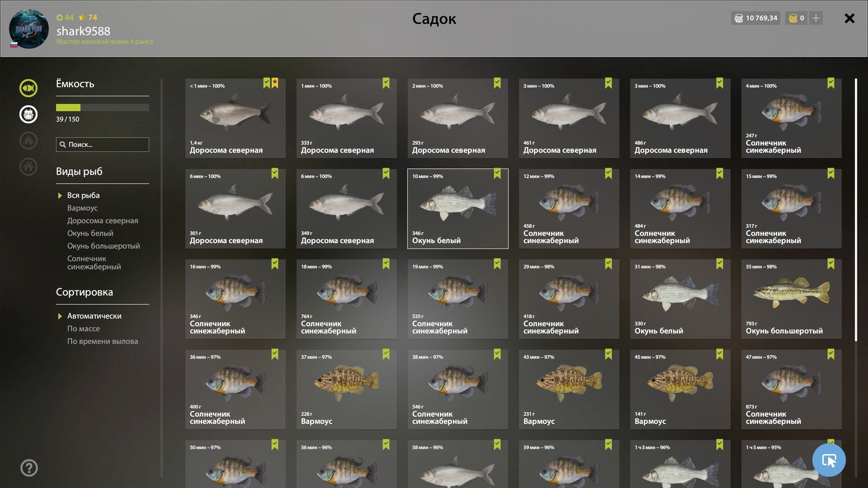Click the capacity bar showing 39 / 150
This screenshot has width=868, height=488.
coord(103,108)
